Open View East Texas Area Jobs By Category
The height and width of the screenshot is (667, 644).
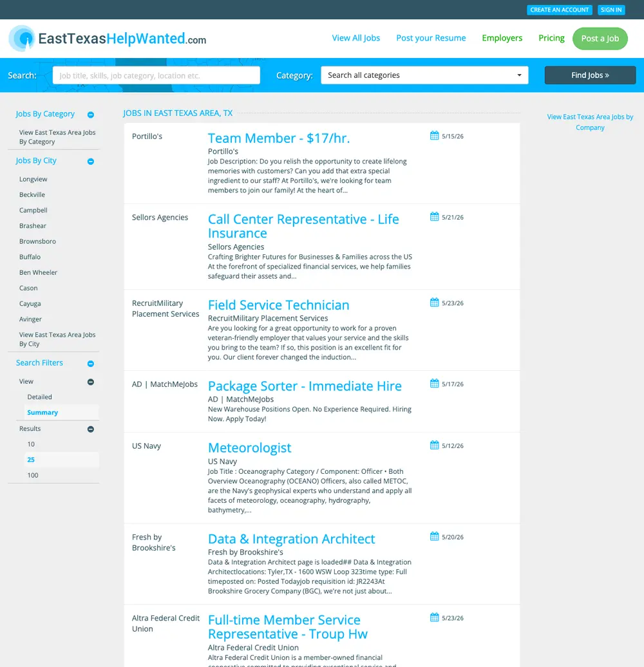[x=57, y=137]
